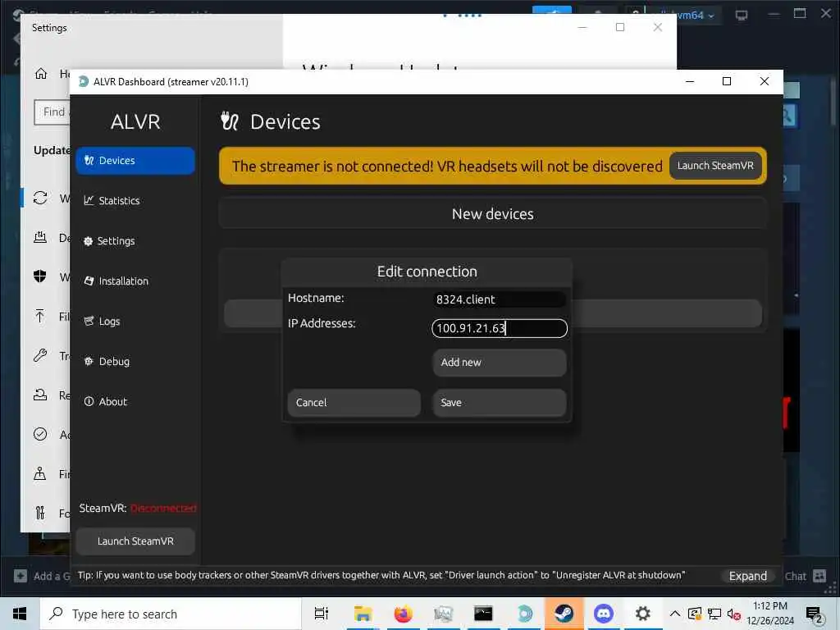Open the Devices tab in ALVR sidebar
The width and height of the screenshot is (840, 630).
click(x=135, y=161)
